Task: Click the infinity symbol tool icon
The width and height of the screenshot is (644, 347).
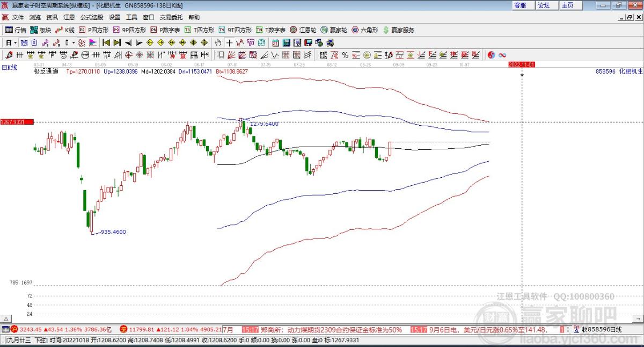Action: pos(503,55)
